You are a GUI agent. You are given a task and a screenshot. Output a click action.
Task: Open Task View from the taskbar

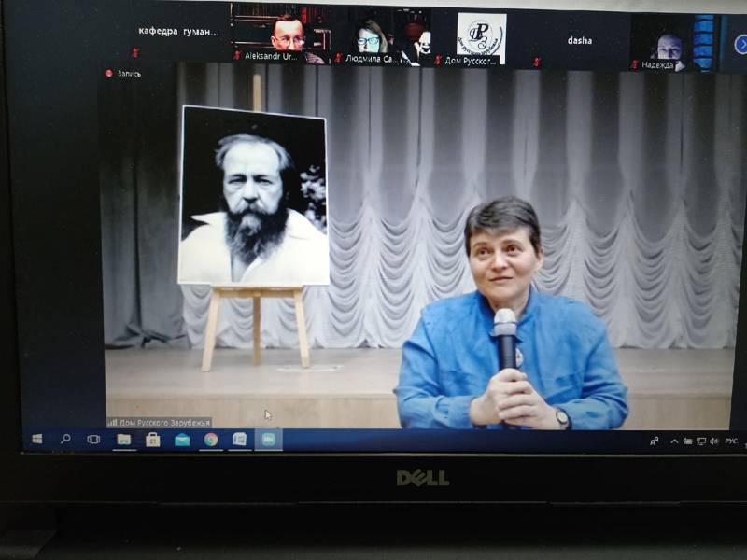(x=93, y=439)
